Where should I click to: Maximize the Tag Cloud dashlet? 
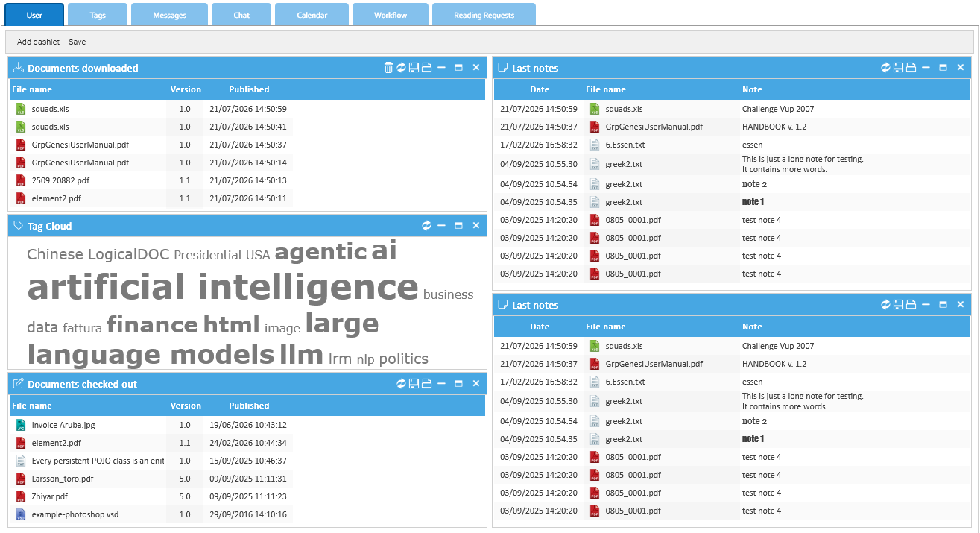458,226
